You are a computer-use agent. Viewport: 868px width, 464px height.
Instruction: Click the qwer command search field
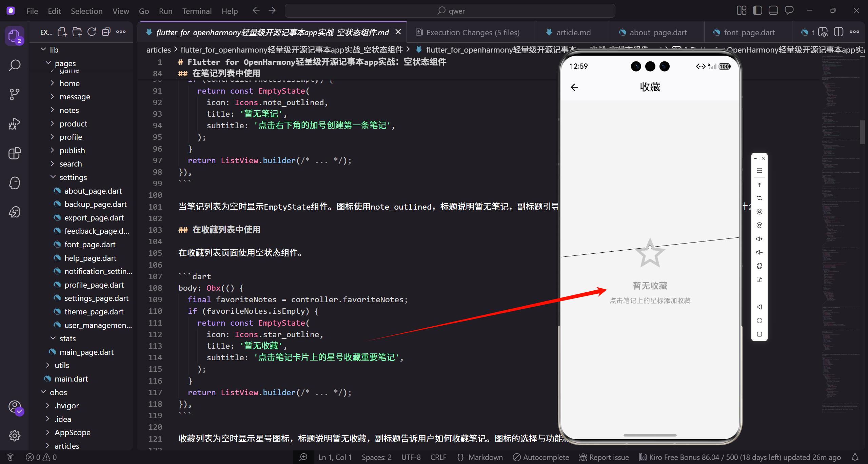coord(450,11)
